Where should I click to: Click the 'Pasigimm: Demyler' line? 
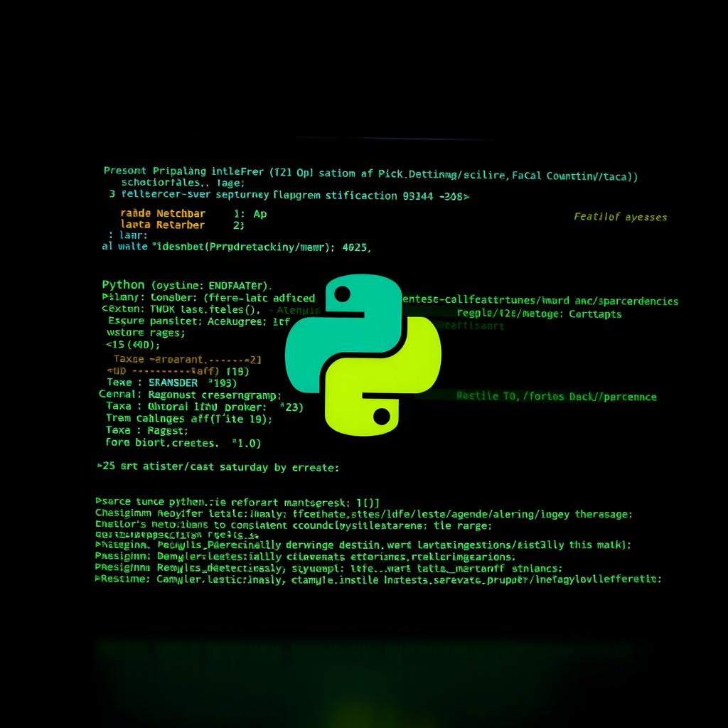click(x=305, y=556)
